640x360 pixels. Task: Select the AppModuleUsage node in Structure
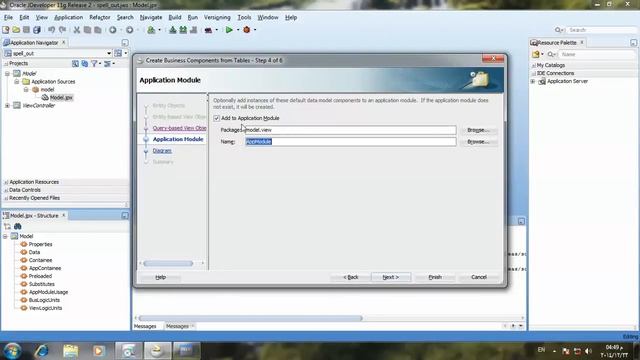pos(48,292)
